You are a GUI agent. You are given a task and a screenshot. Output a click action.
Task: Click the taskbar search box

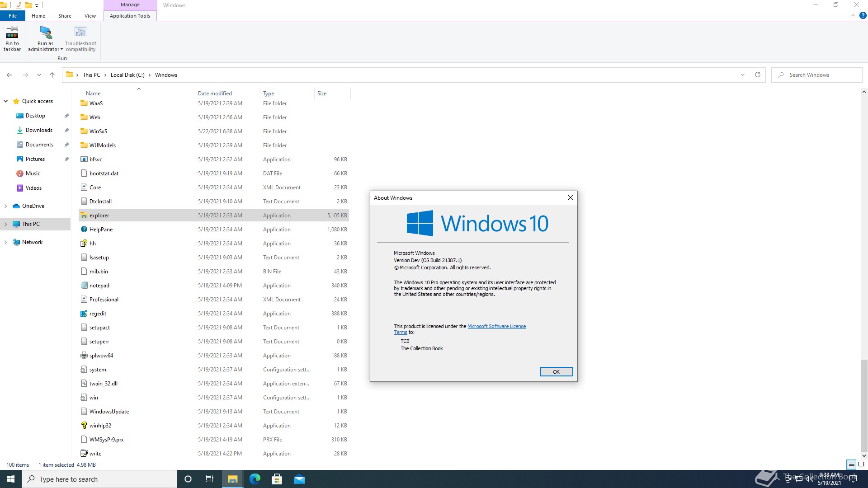[99, 479]
